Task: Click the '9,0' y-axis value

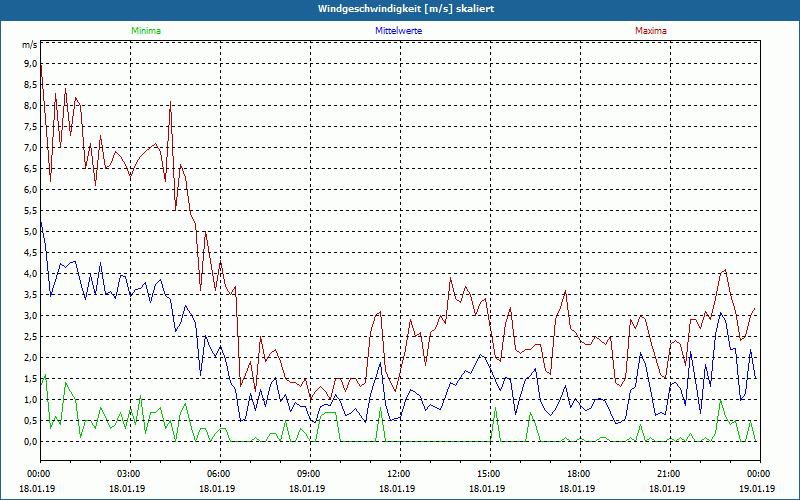Action: (31, 64)
